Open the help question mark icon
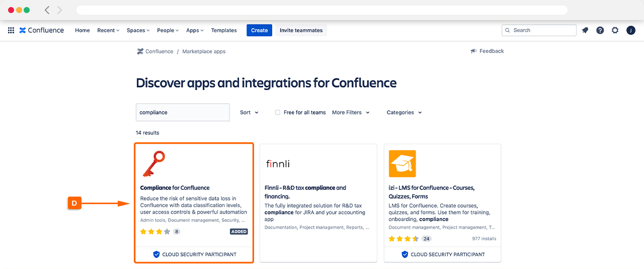This screenshot has height=269, width=644. tap(600, 30)
